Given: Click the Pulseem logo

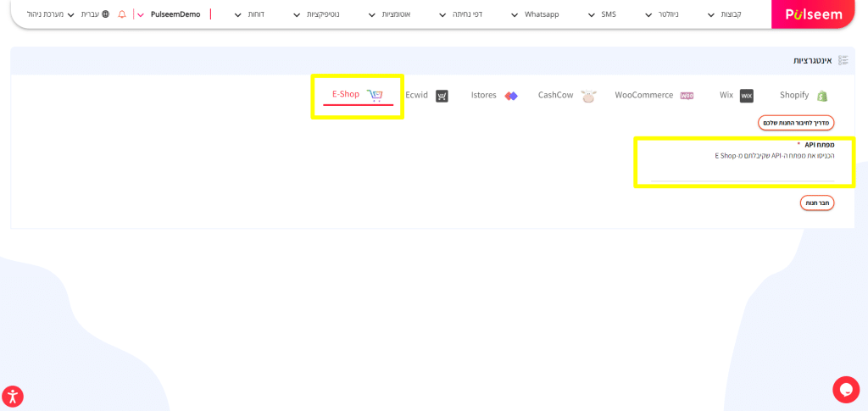Looking at the screenshot, I should tap(814, 14).
